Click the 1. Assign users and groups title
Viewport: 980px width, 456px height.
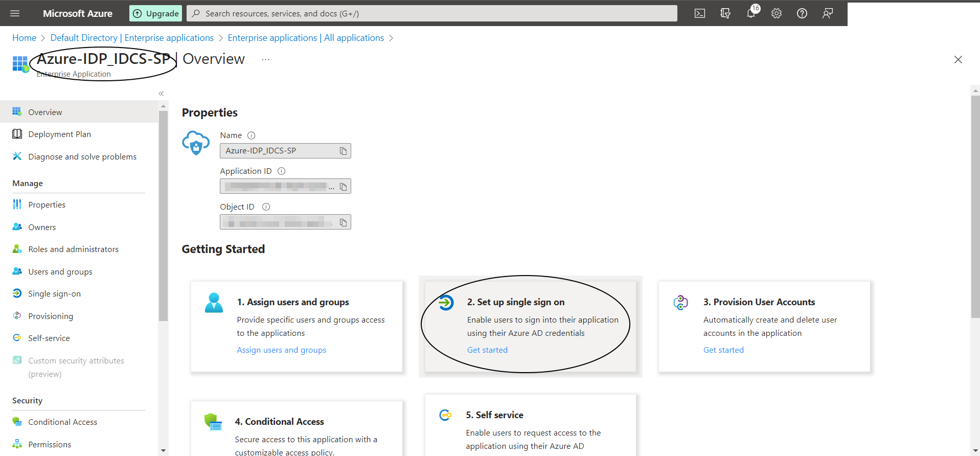[x=293, y=302]
